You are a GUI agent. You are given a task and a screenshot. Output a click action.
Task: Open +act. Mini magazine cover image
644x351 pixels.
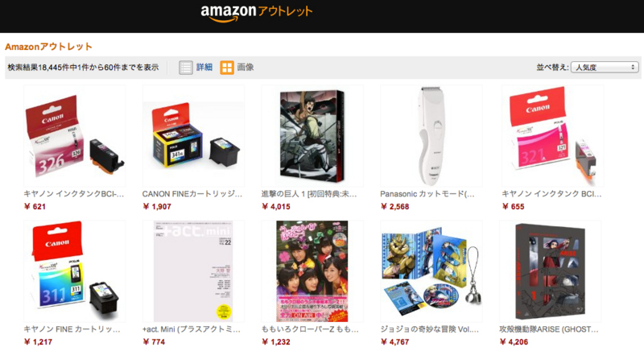point(193,271)
